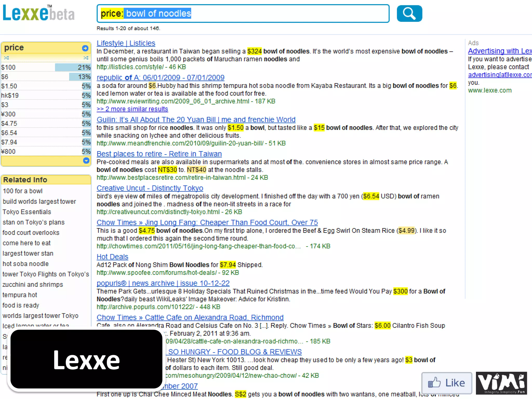
Task: Click the www.lexxe.com ad URL
Action: pyautogui.click(x=490, y=90)
